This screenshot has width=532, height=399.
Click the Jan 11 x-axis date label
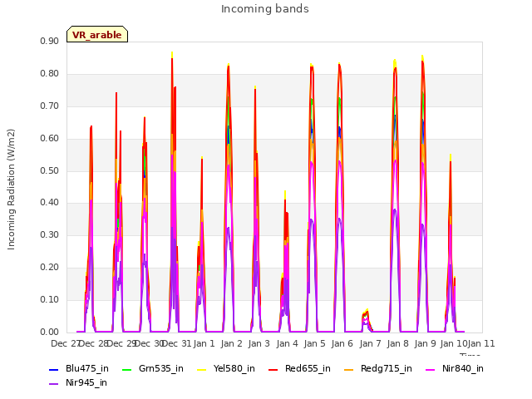coord(481,343)
